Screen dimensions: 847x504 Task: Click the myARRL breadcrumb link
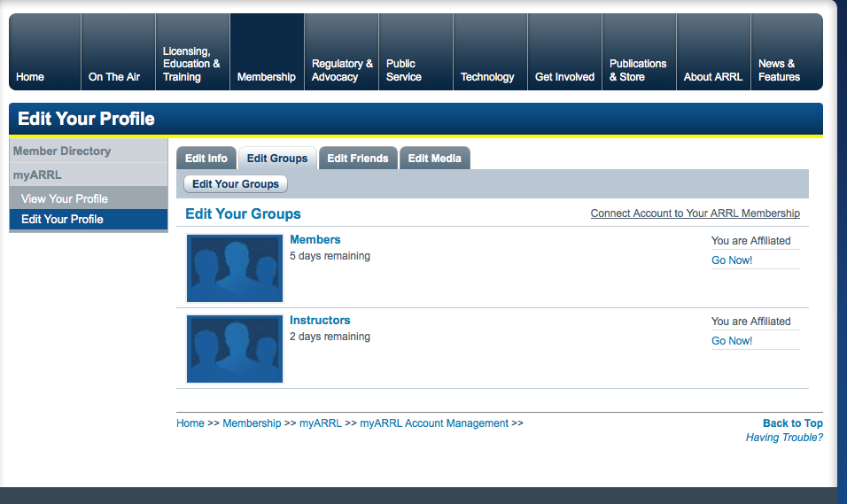(x=321, y=423)
